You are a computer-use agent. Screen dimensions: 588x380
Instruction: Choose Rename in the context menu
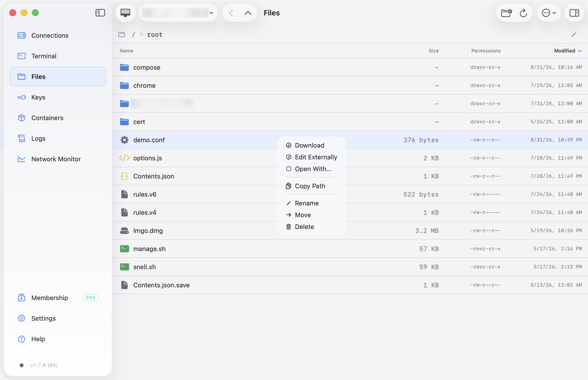(311, 203)
